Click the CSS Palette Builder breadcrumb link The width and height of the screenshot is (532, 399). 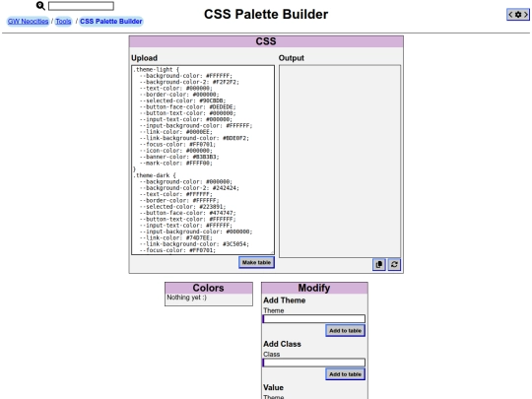click(x=111, y=22)
